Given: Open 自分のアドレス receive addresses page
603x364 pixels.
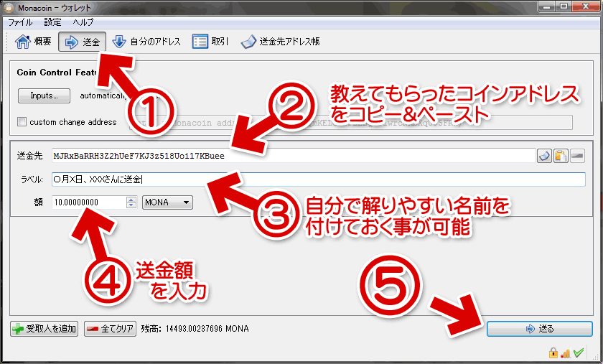Looking at the screenshot, I should [147, 42].
